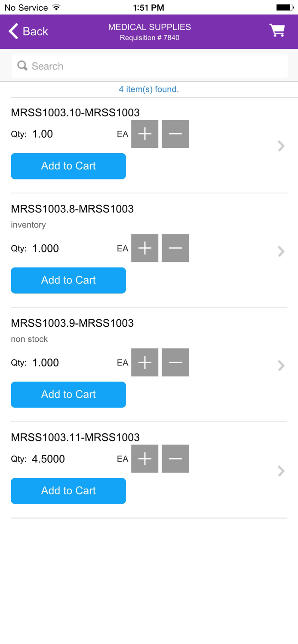Add the inventory item to the cart
The width and height of the screenshot is (298, 644).
pyautogui.click(x=68, y=280)
